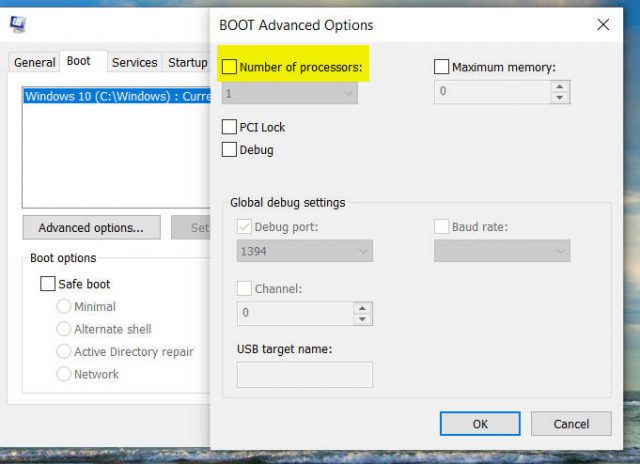
Task: Enable the Number of processors checkbox
Action: (230, 67)
